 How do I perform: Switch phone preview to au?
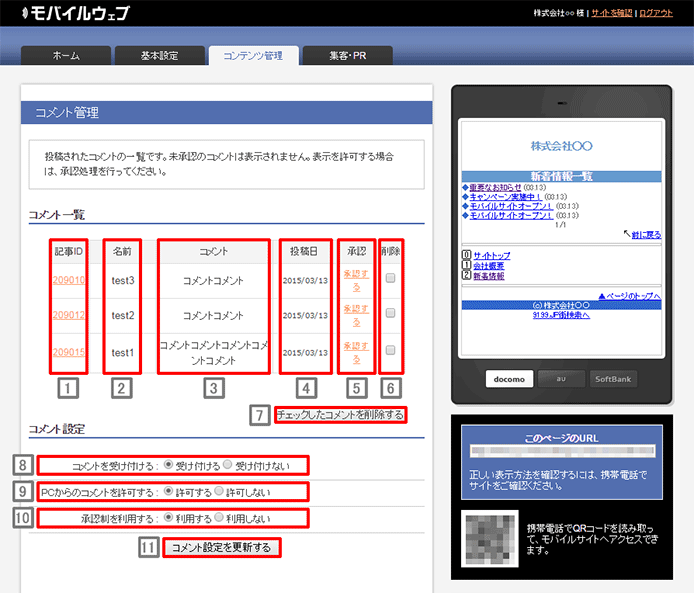point(560,379)
